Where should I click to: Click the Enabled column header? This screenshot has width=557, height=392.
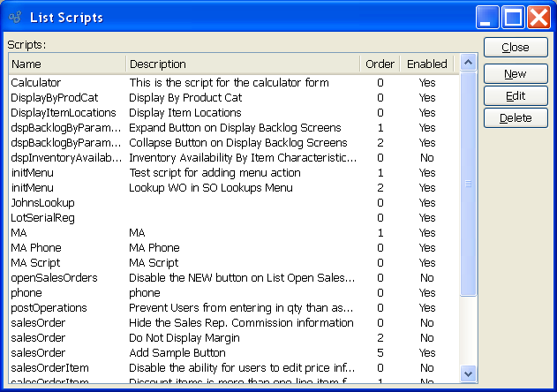coord(427,64)
